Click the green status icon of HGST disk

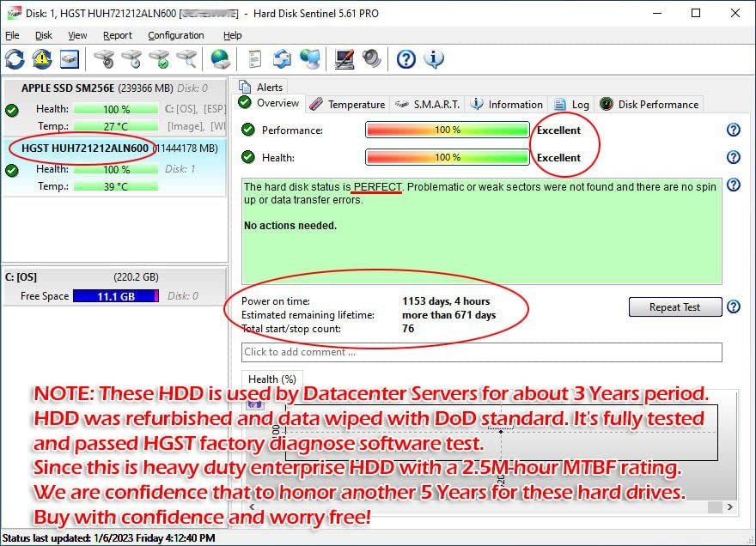12,170
